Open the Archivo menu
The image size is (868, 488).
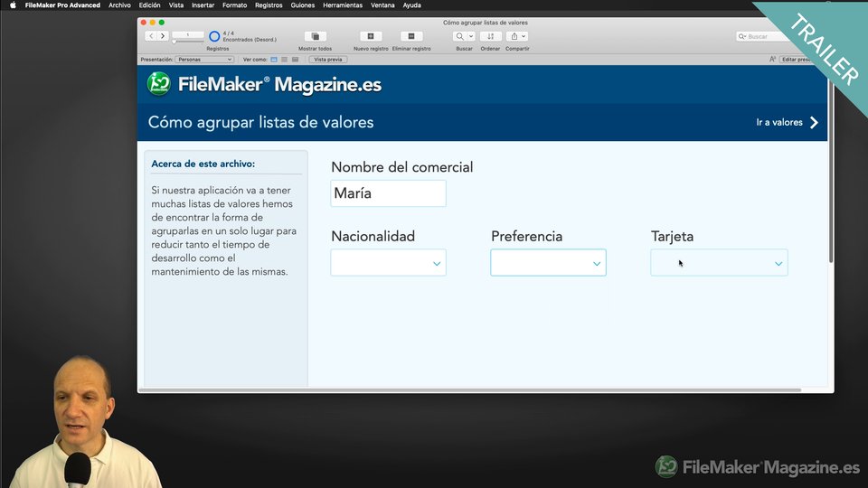pos(119,5)
